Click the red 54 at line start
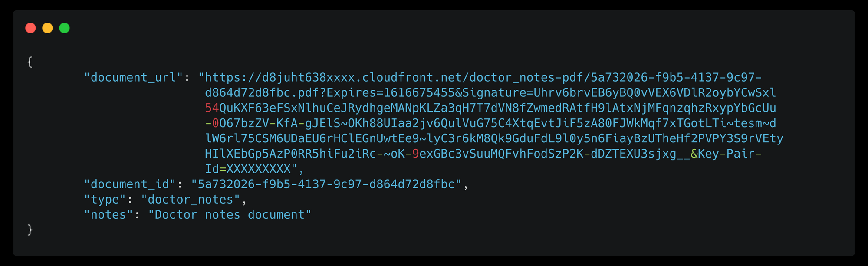868x266 pixels. (x=212, y=108)
